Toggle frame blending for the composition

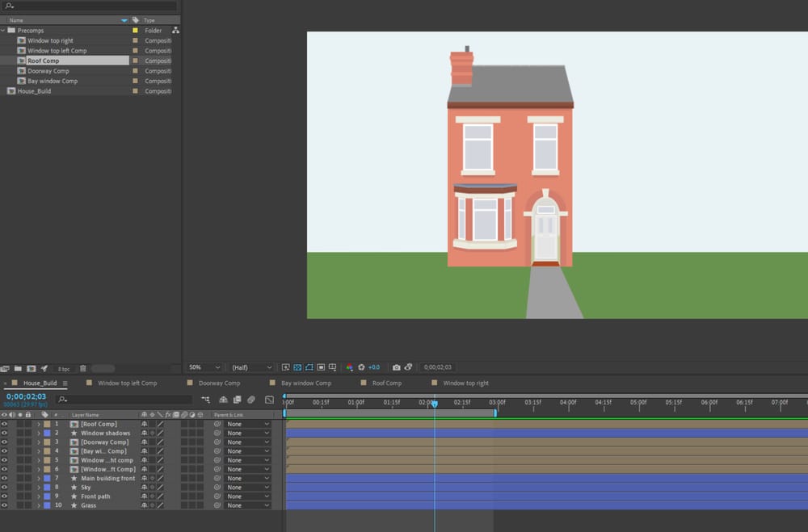click(237, 400)
